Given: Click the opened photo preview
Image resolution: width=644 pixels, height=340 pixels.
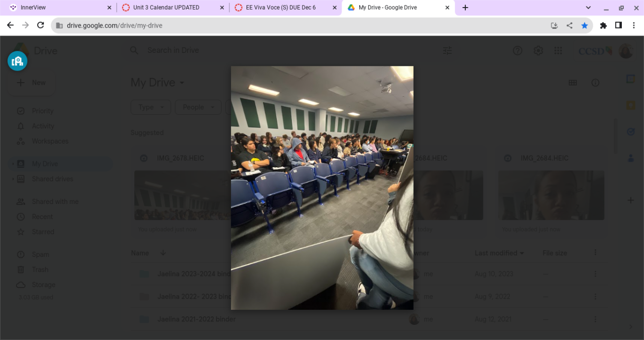Looking at the screenshot, I should (x=322, y=188).
